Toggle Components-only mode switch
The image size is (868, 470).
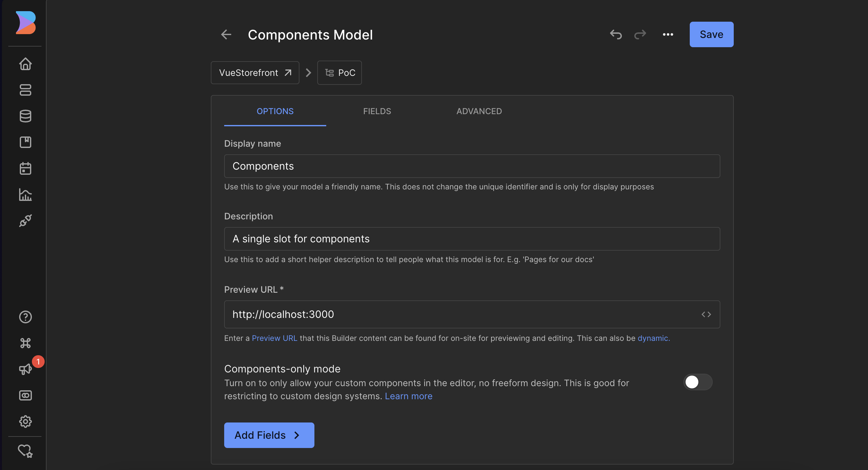point(698,382)
